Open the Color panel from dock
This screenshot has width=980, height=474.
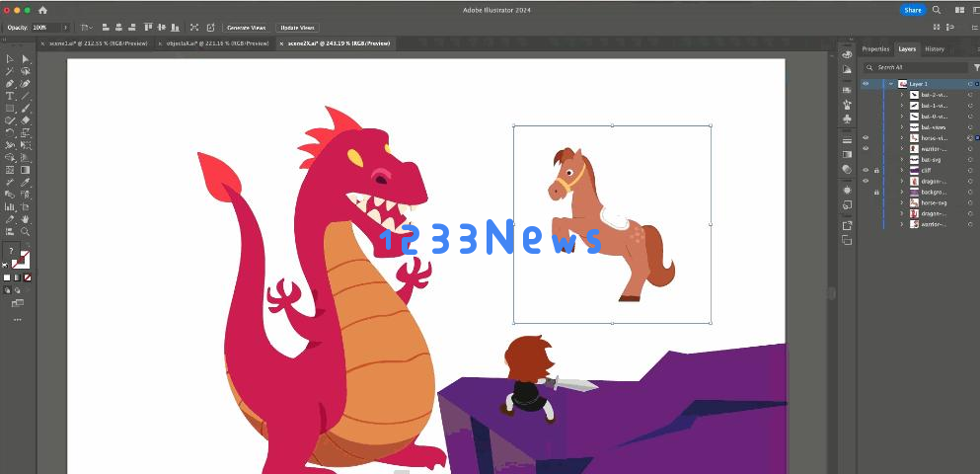[x=847, y=55]
